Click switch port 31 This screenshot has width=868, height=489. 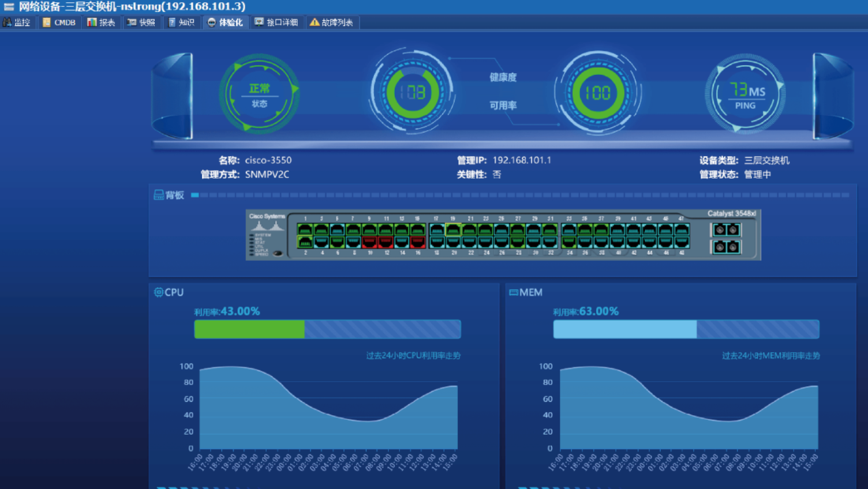[x=549, y=230]
